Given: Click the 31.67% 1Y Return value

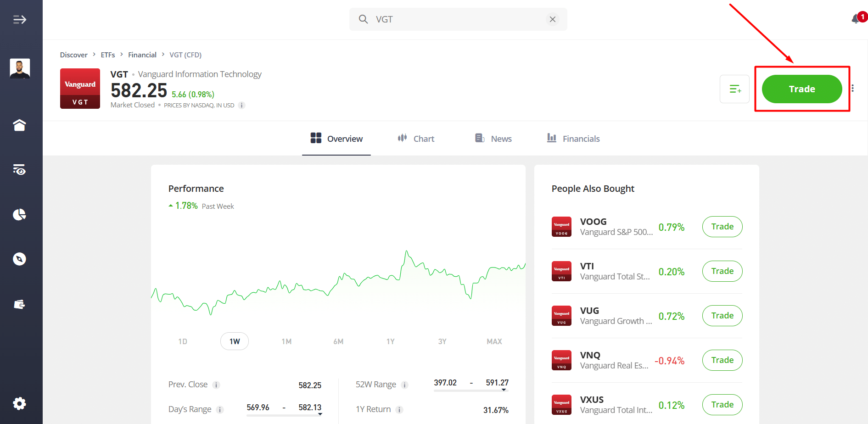Looking at the screenshot, I should pyautogui.click(x=496, y=410).
